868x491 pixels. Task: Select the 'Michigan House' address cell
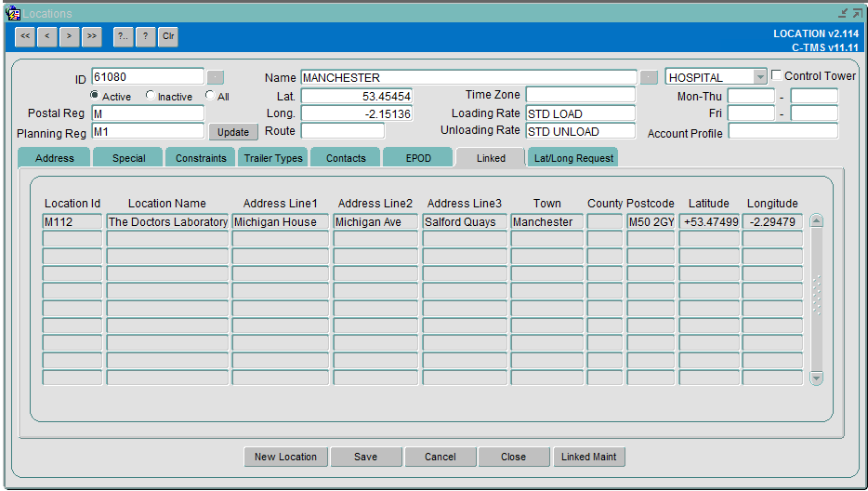[x=280, y=221]
